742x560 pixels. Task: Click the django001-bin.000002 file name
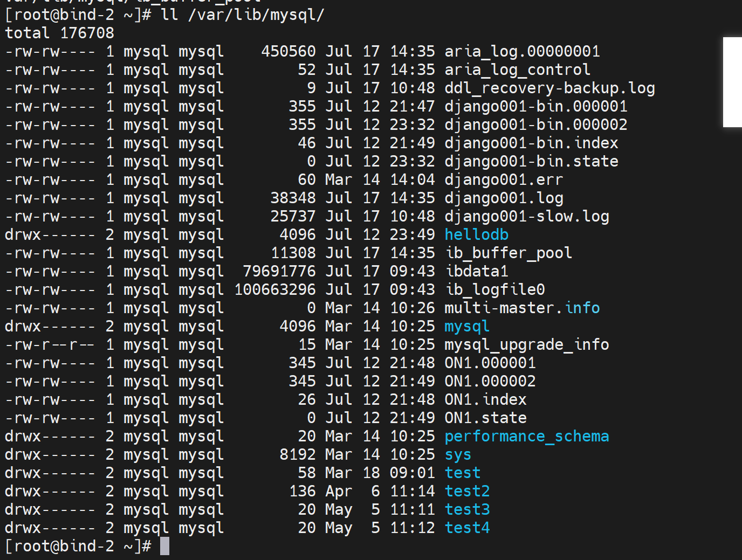tap(535, 125)
